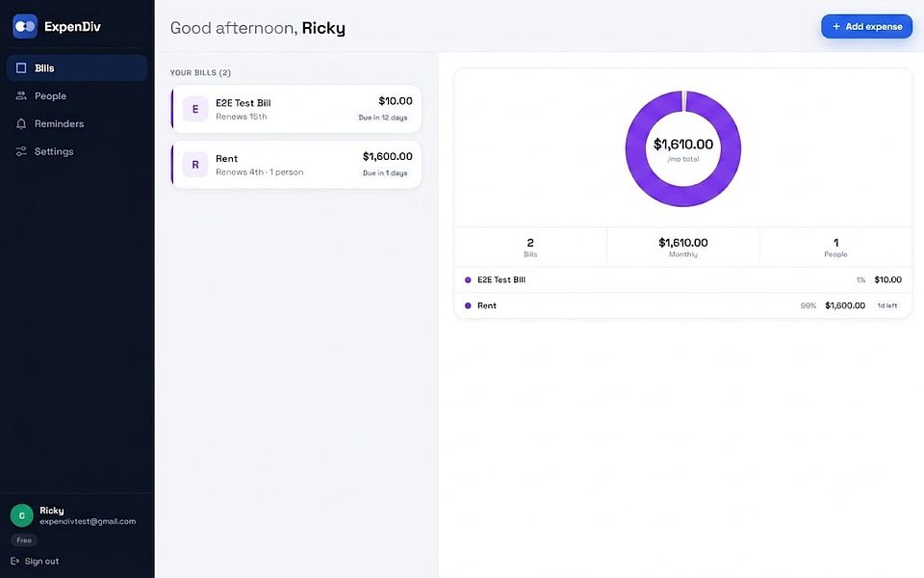Click the E avatar on E2E Test Bill
The image size is (924, 578).
[x=195, y=109]
